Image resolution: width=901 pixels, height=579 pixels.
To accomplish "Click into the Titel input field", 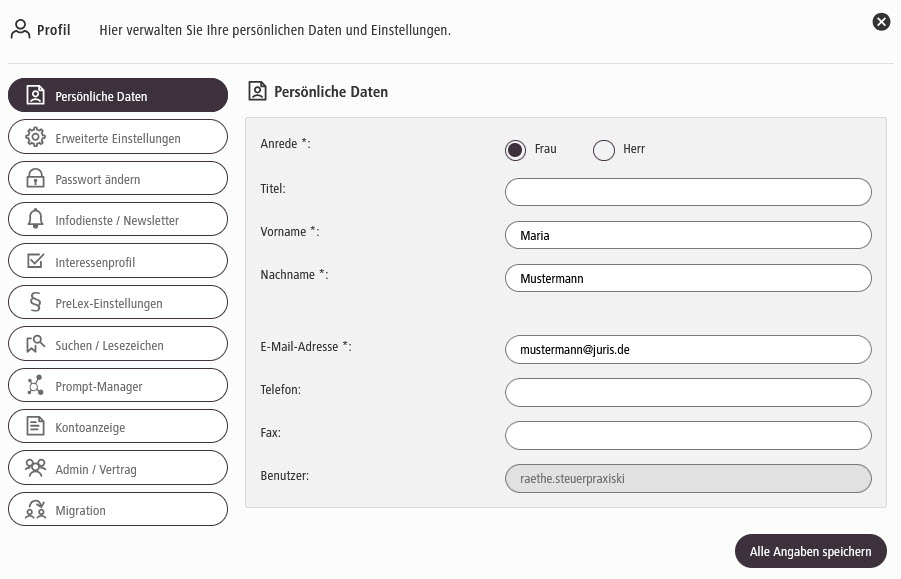I will 688,192.
